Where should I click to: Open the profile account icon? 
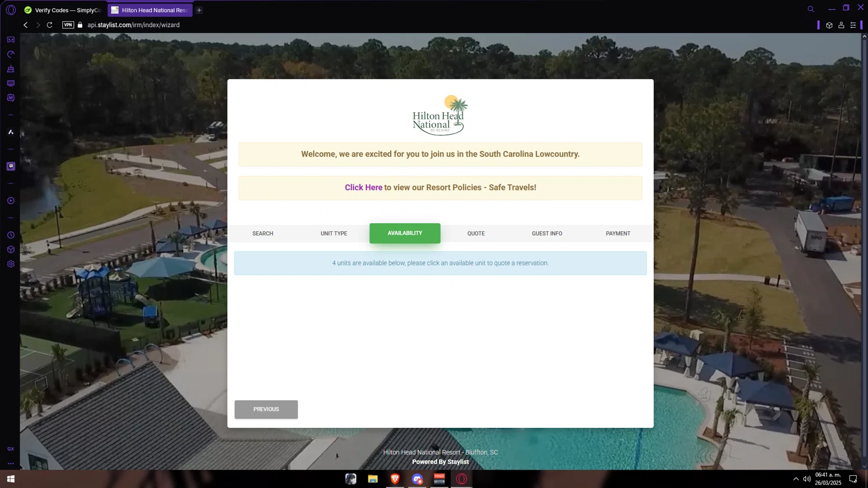click(x=841, y=25)
